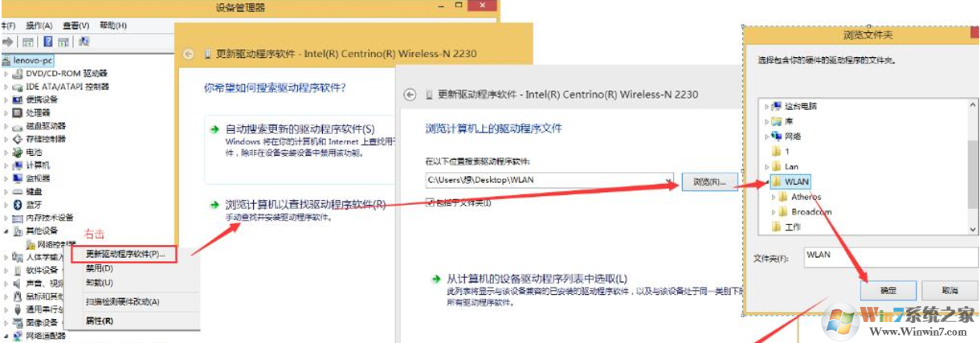Choose 浏览计算机以查找驱动程序软件(R)
The height and width of the screenshot is (343, 980).
(305, 205)
